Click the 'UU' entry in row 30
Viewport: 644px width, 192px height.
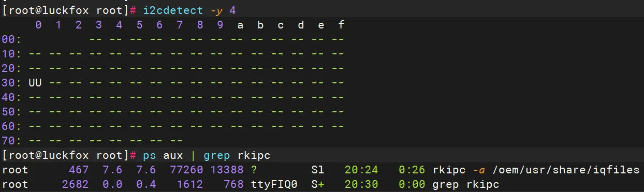click(x=35, y=82)
